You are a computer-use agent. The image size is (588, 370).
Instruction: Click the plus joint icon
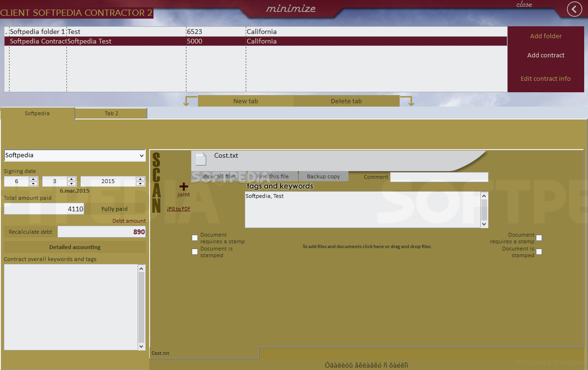pyautogui.click(x=184, y=186)
